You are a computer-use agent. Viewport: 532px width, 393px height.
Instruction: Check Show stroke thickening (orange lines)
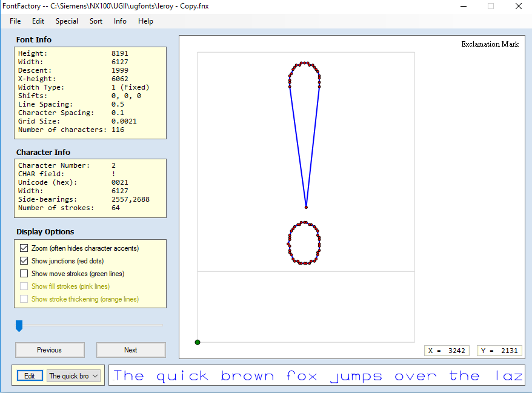point(24,299)
